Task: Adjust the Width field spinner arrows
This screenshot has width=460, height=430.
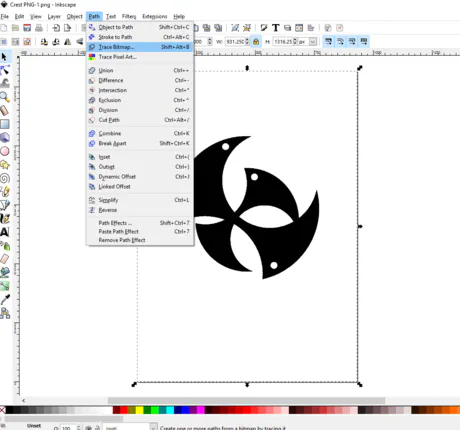Action: (x=247, y=42)
